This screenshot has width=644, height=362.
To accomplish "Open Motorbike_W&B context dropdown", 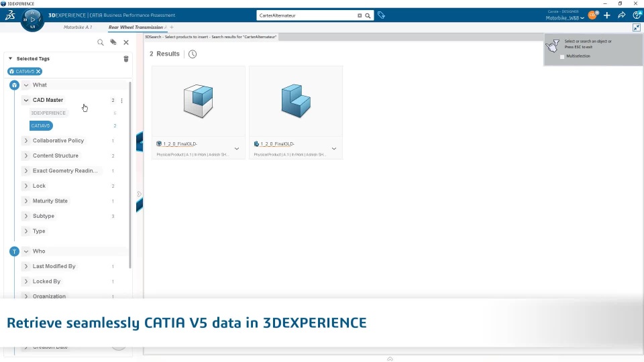I will [x=565, y=18].
